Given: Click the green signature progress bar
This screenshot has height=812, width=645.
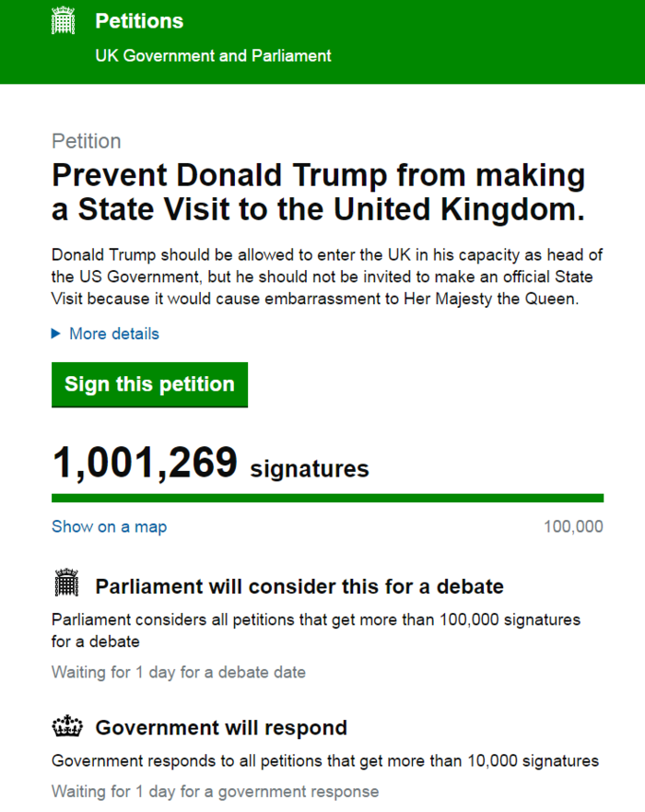Looking at the screenshot, I should click(x=327, y=498).
